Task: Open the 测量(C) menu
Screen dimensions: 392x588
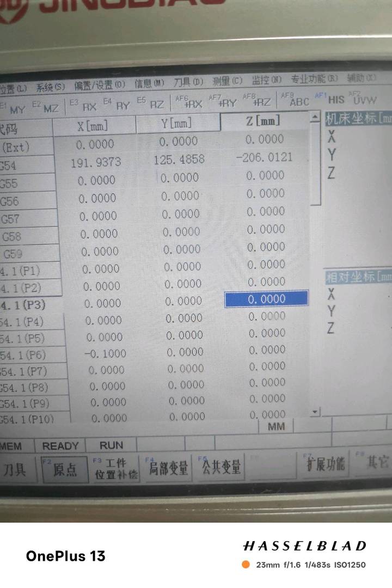Action: click(x=228, y=81)
